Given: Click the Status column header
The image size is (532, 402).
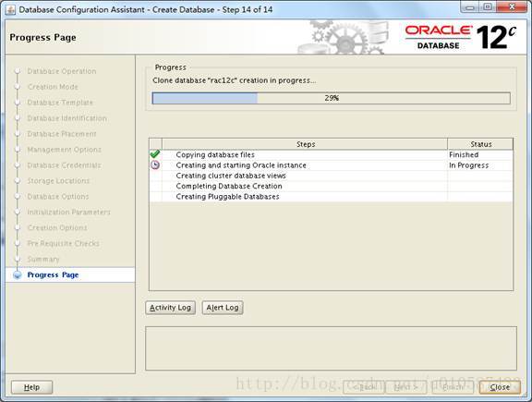Looking at the screenshot, I should pos(480,144).
